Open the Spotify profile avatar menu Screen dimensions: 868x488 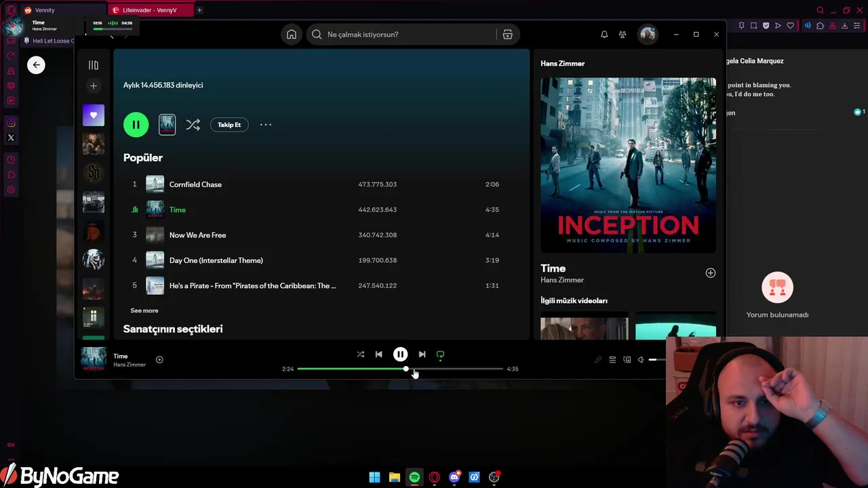[x=648, y=35]
